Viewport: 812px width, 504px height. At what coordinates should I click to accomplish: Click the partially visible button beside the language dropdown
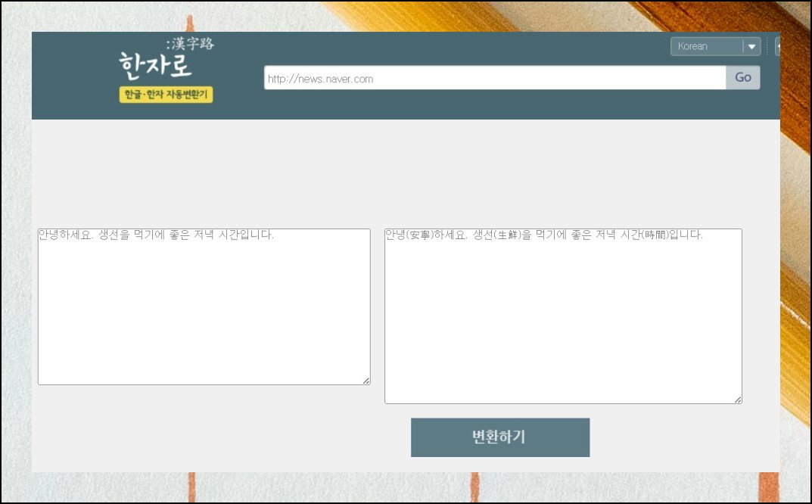(x=777, y=46)
